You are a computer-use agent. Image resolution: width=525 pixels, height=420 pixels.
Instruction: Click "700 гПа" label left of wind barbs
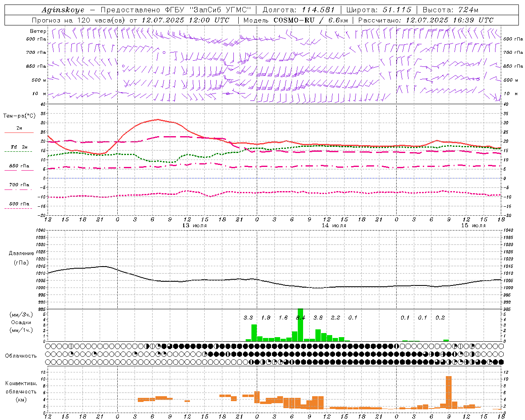(x=36, y=52)
